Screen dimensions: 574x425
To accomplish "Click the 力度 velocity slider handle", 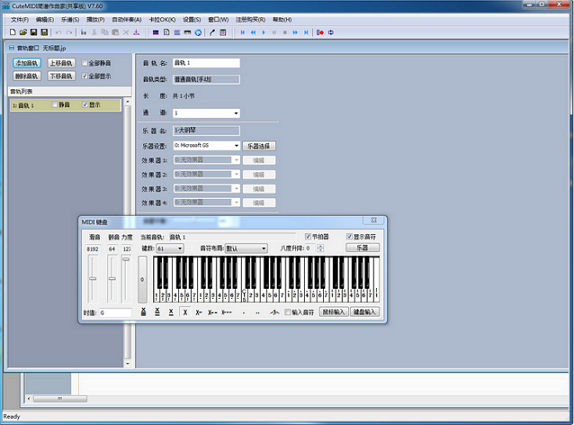I will click(x=126, y=259).
